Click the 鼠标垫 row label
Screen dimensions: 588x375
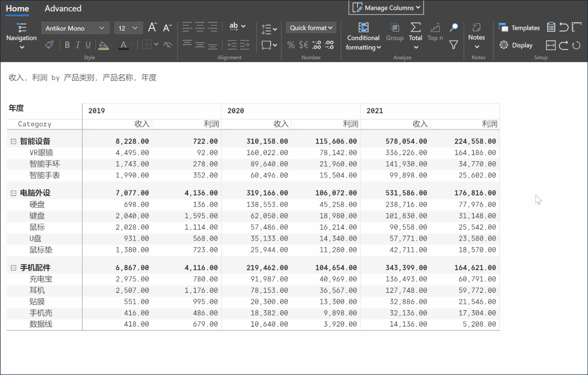point(41,250)
